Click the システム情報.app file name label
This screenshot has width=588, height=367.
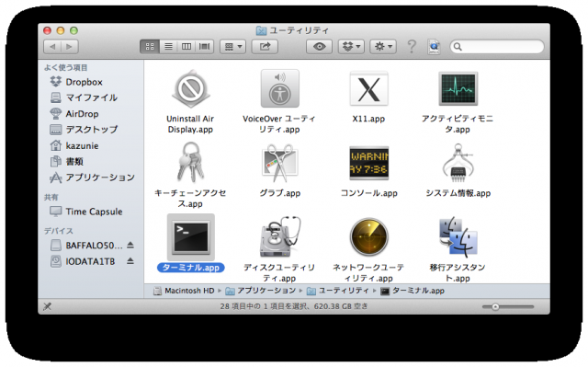click(458, 193)
